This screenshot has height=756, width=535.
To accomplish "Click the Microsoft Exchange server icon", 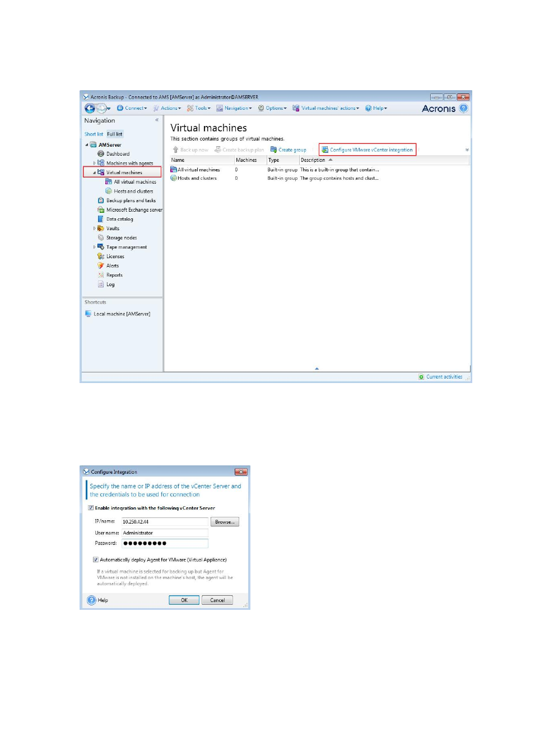I will click(x=101, y=210).
